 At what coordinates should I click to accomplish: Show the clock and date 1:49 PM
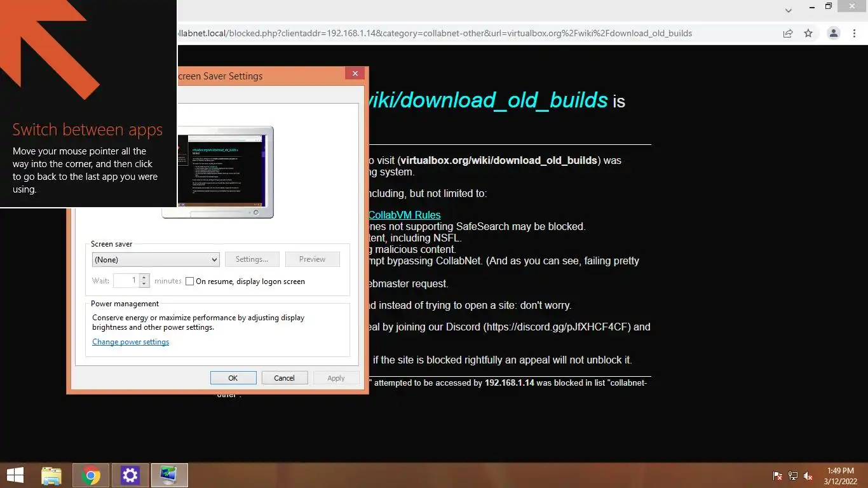(841, 476)
